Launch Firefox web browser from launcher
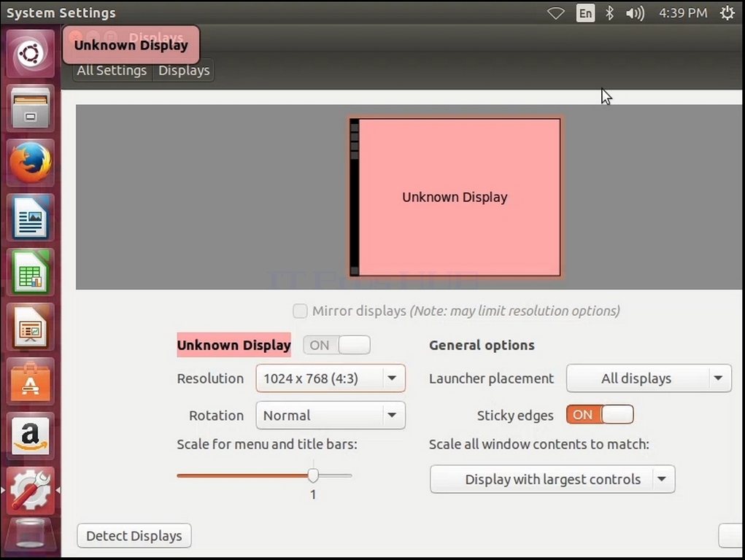Viewport: 745px width, 560px height. pyautogui.click(x=31, y=163)
